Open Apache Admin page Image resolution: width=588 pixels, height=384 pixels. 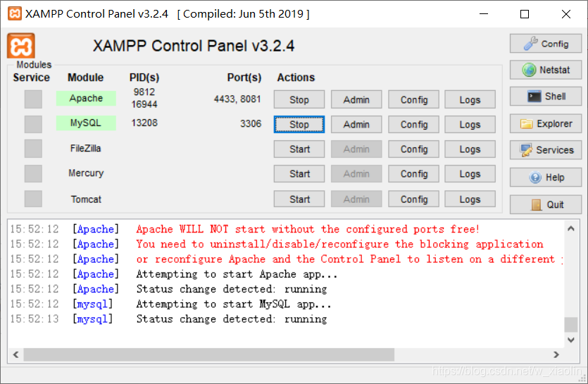coord(356,99)
